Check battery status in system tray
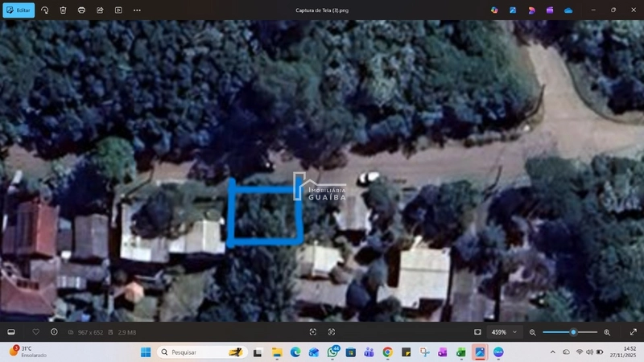The height and width of the screenshot is (362, 644). click(600, 352)
